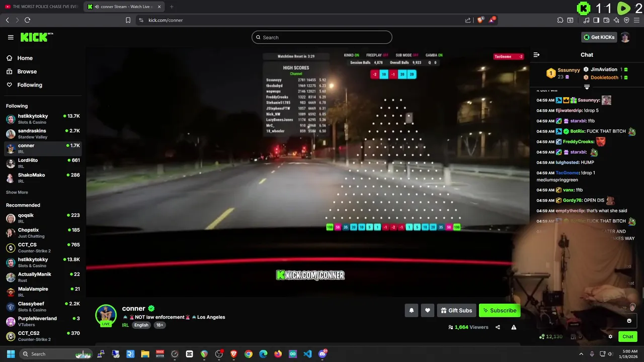
Task: Click the Windows taskbar search box
Action: [57, 354]
